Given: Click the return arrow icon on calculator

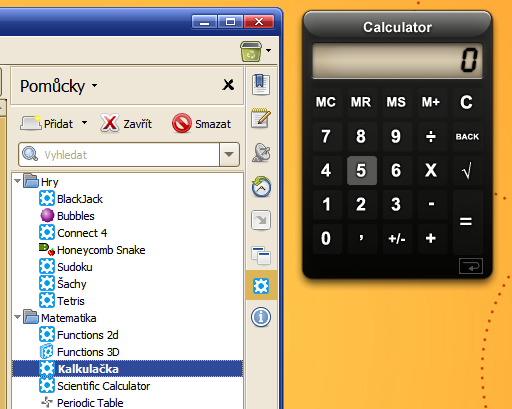Looking at the screenshot, I should point(471,266).
